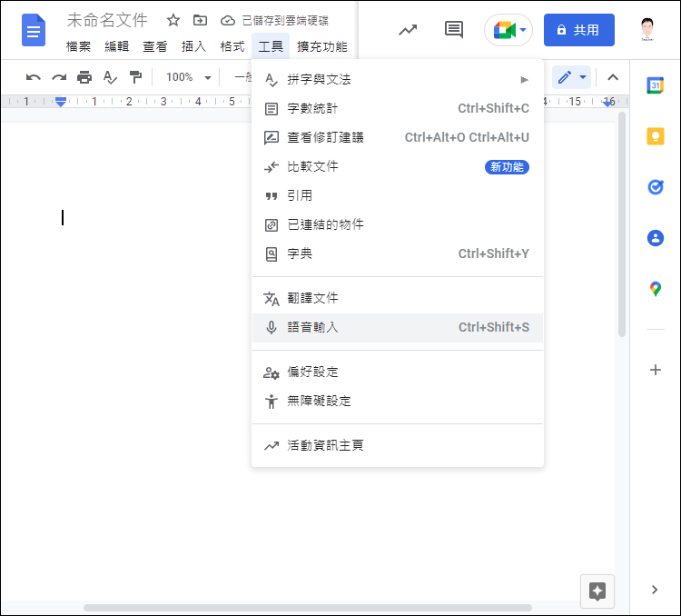The image size is (681, 616).
Task: Move document using the folder icon
Action: pyautogui.click(x=200, y=20)
